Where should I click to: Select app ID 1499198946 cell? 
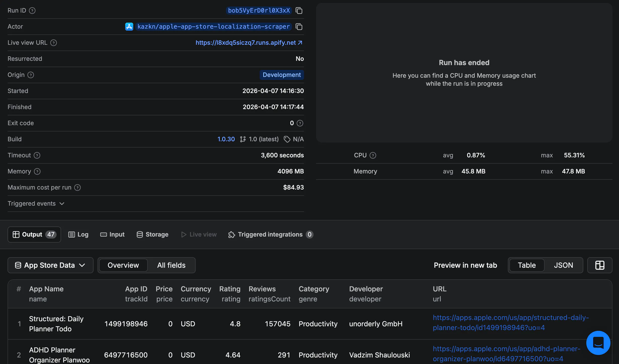[x=126, y=324]
